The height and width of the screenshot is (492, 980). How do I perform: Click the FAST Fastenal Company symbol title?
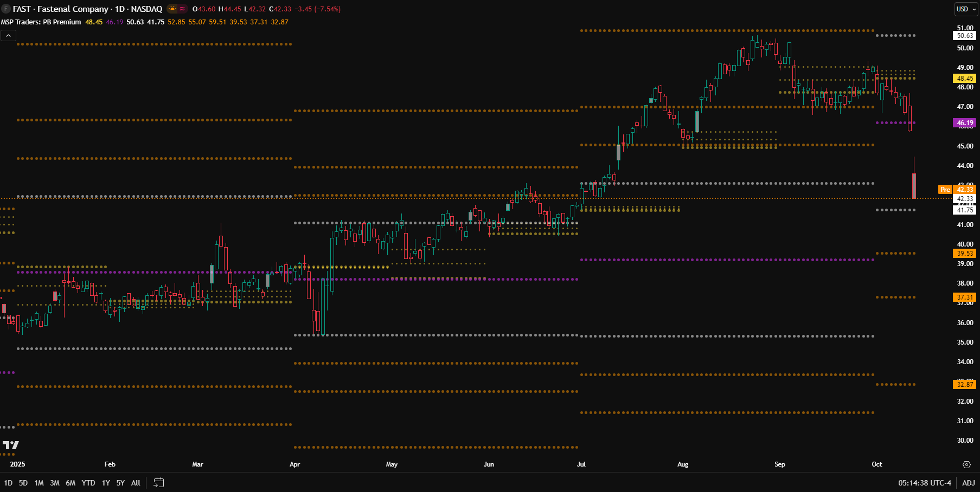(x=87, y=9)
